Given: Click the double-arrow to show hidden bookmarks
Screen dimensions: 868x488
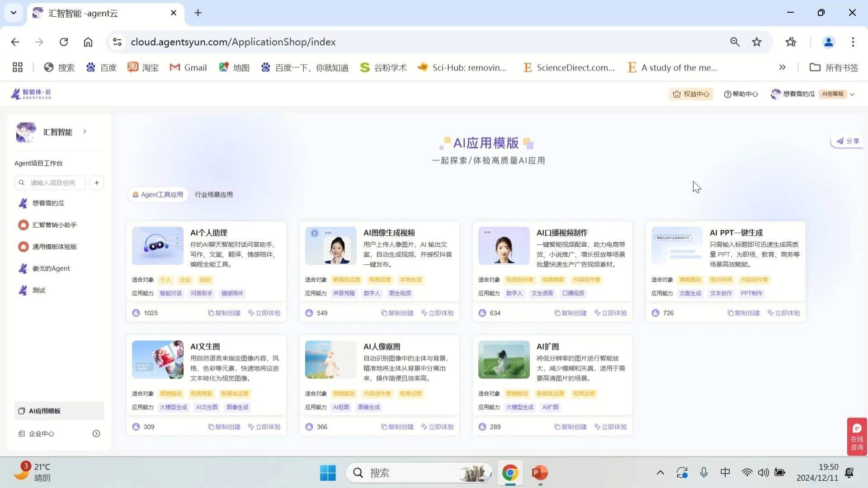Looking at the screenshot, I should 783,67.
